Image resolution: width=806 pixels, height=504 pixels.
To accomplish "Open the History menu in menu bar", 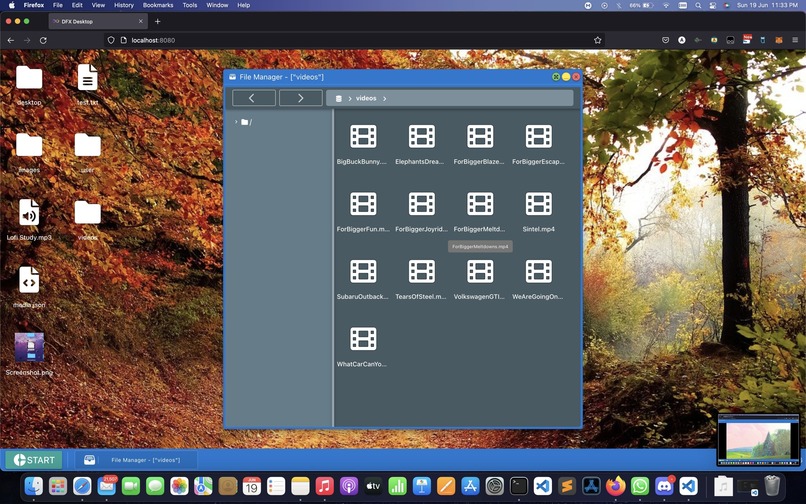I will (123, 5).
